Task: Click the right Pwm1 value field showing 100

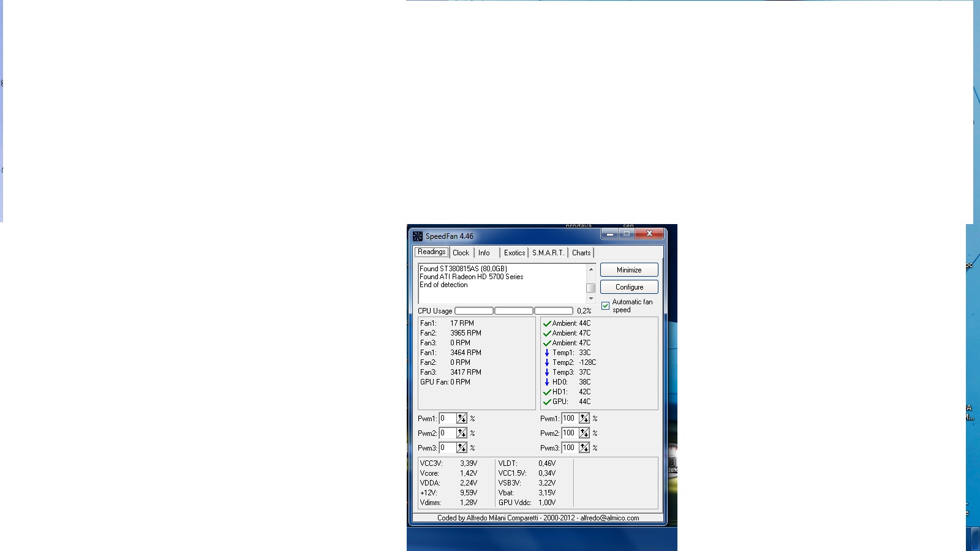Action: pos(570,419)
